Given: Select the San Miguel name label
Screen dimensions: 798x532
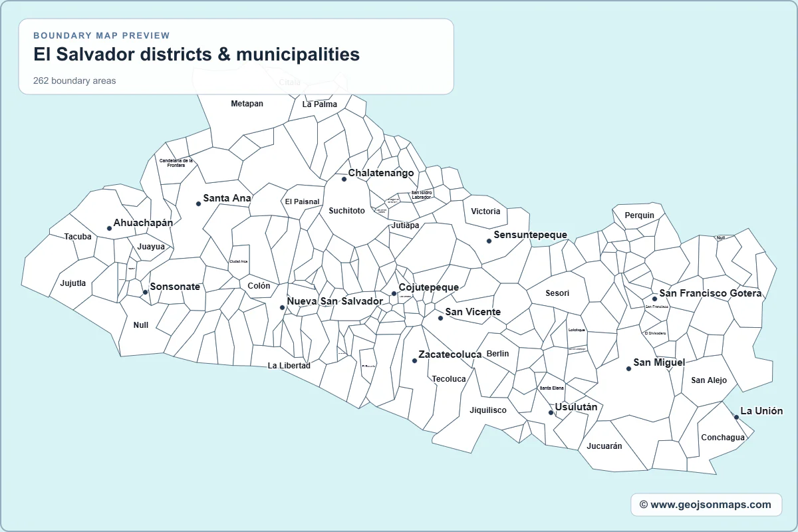Looking at the screenshot, I should coord(659,362).
